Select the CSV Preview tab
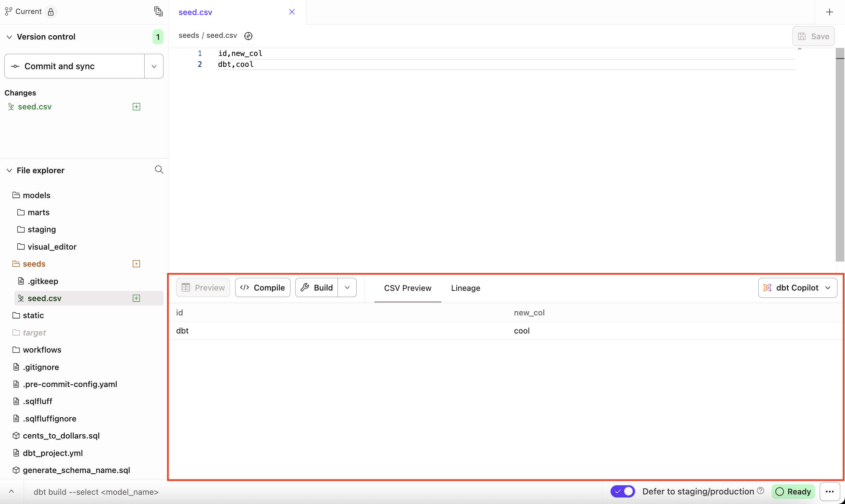 407,288
